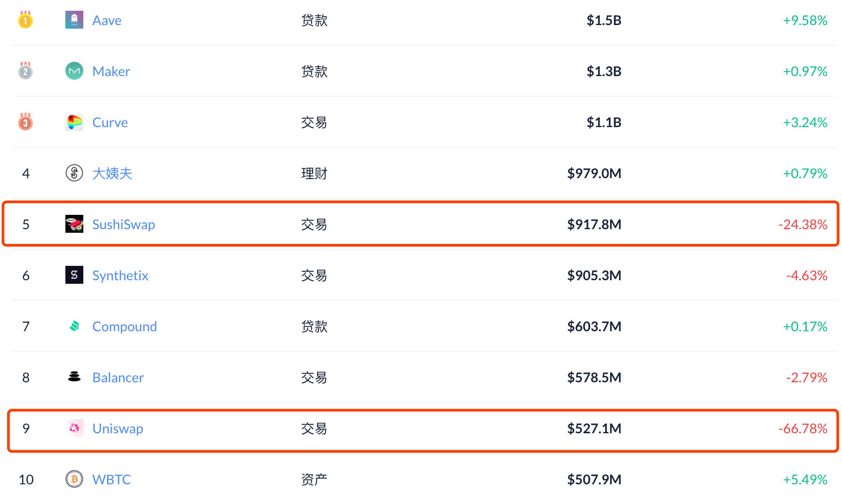Screen dimensions: 842x504
Task: Click the green Maker logo icon
Action: (74, 71)
